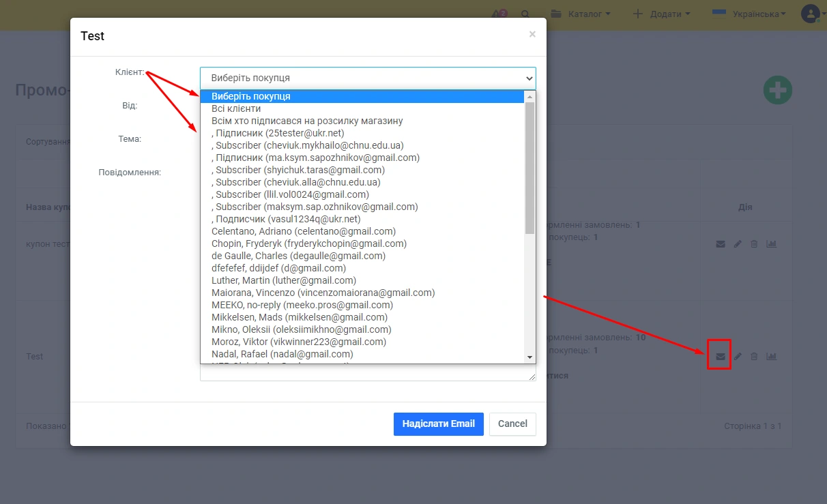This screenshot has width=827, height=504.
Task: Click the Надіслати Email button
Action: point(438,424)
